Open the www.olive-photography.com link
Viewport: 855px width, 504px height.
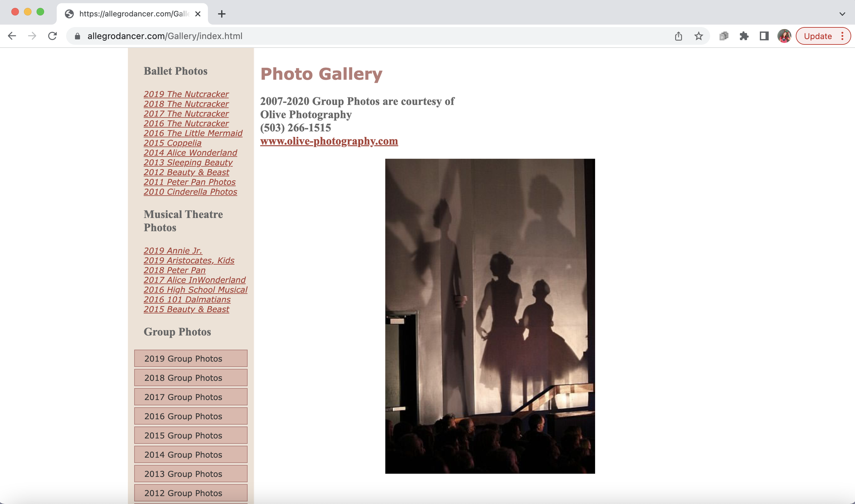click(x=329, y=141)
